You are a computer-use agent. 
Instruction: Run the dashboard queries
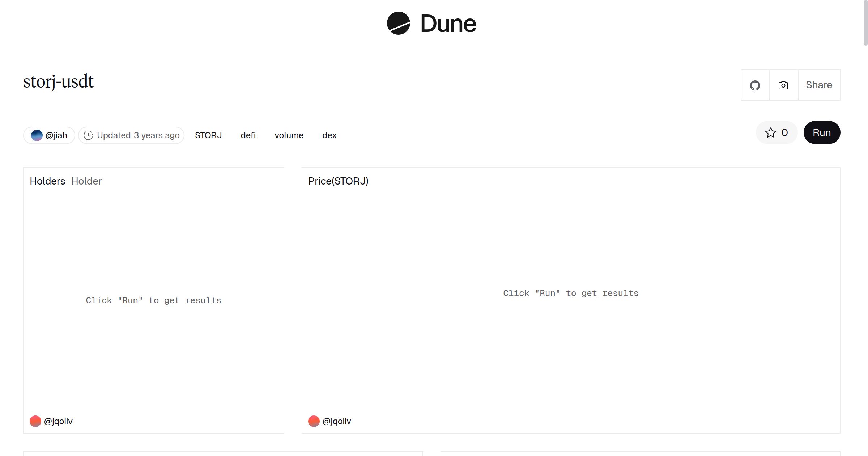tap(822, 132)
